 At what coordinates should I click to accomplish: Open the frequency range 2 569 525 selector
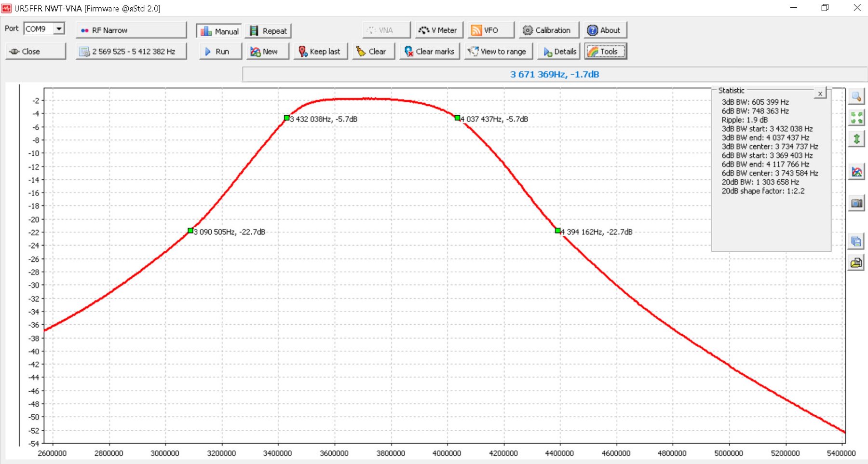pos(131,52)
